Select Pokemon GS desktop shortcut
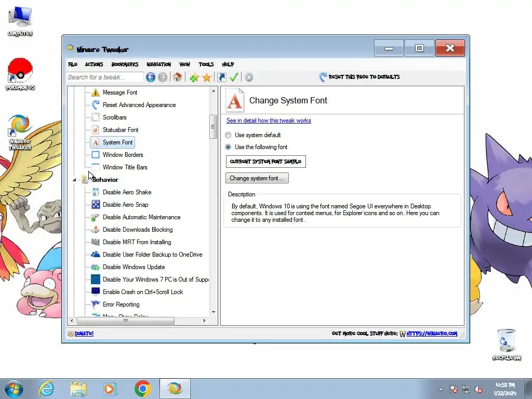532x399 pixels. click(20, 74)
